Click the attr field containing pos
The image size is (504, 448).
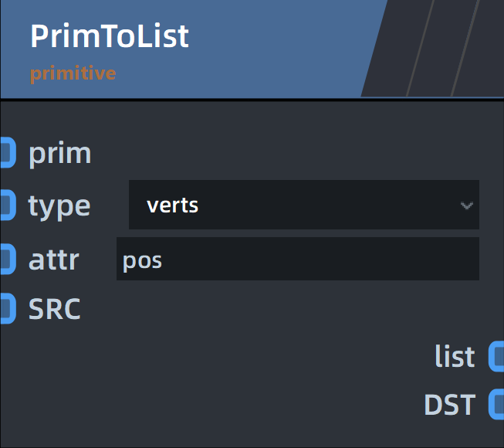click(x=298, y=259)
